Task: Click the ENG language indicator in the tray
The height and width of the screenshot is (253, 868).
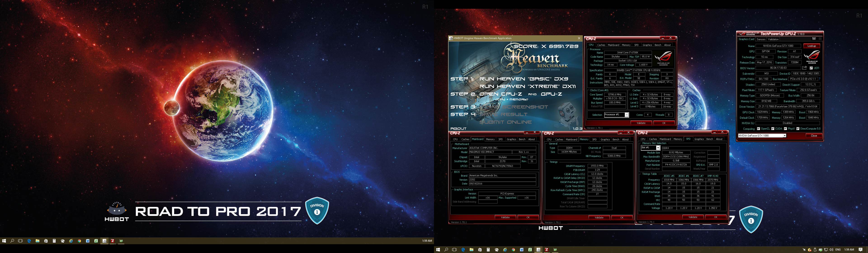Action: tap(838, 250)
